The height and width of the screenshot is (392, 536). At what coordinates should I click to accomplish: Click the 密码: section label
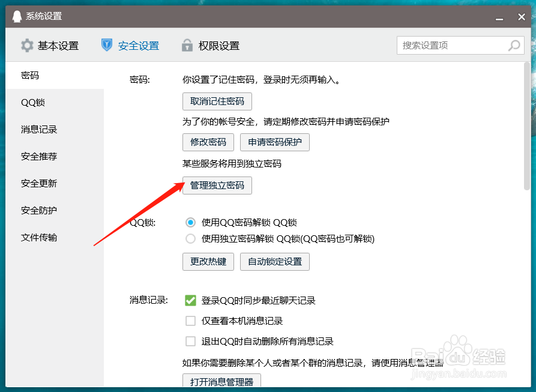coord(140,80)
